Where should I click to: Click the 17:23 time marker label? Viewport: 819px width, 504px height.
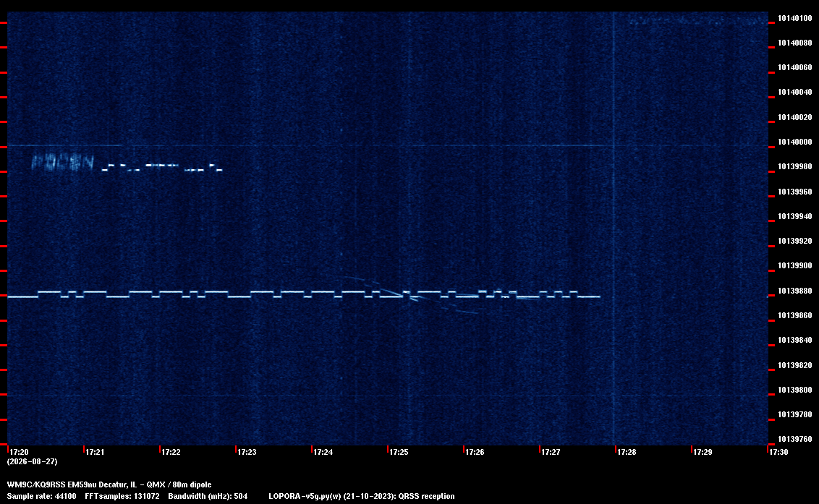point(247,452)
